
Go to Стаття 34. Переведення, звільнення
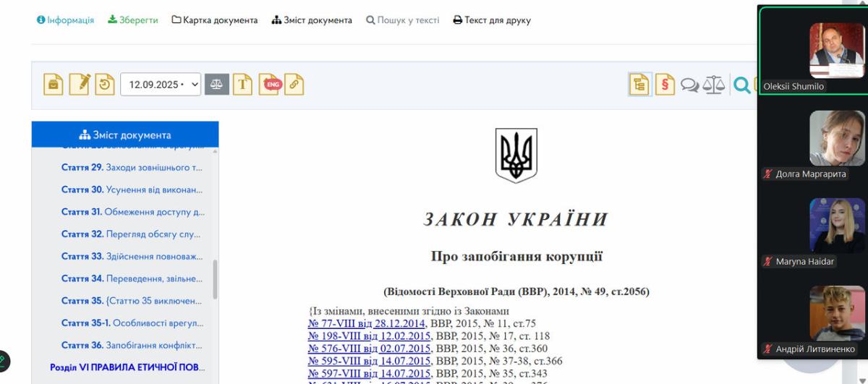[x=132, y=278]
